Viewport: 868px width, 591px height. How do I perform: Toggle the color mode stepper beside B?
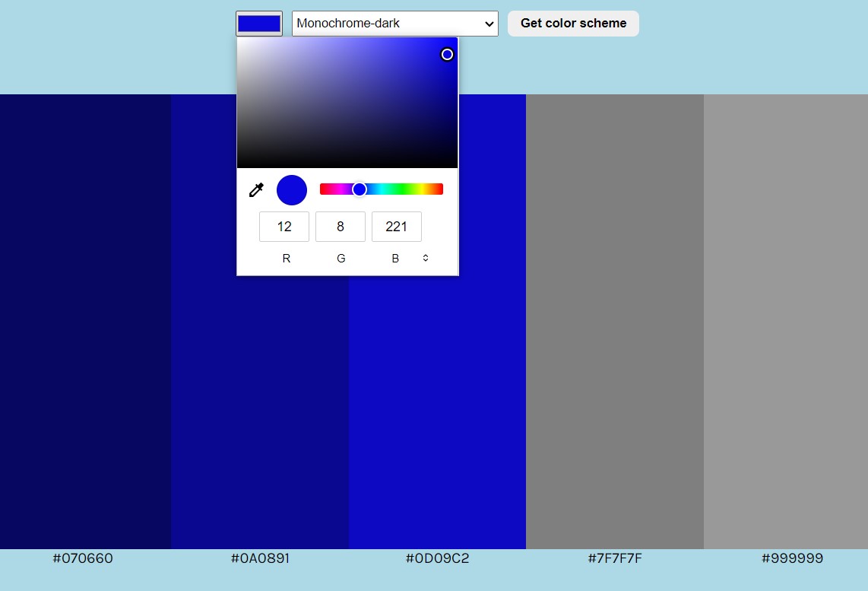point(425,258)
